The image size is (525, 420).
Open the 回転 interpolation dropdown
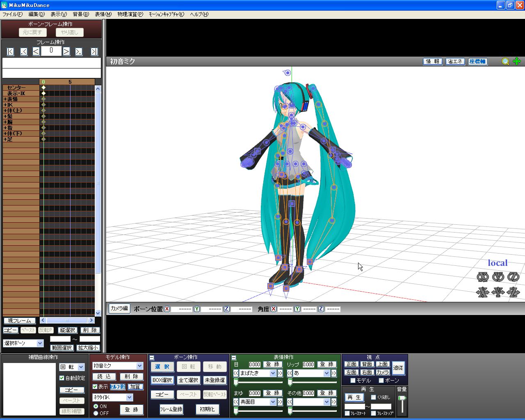tap(81, 367)
